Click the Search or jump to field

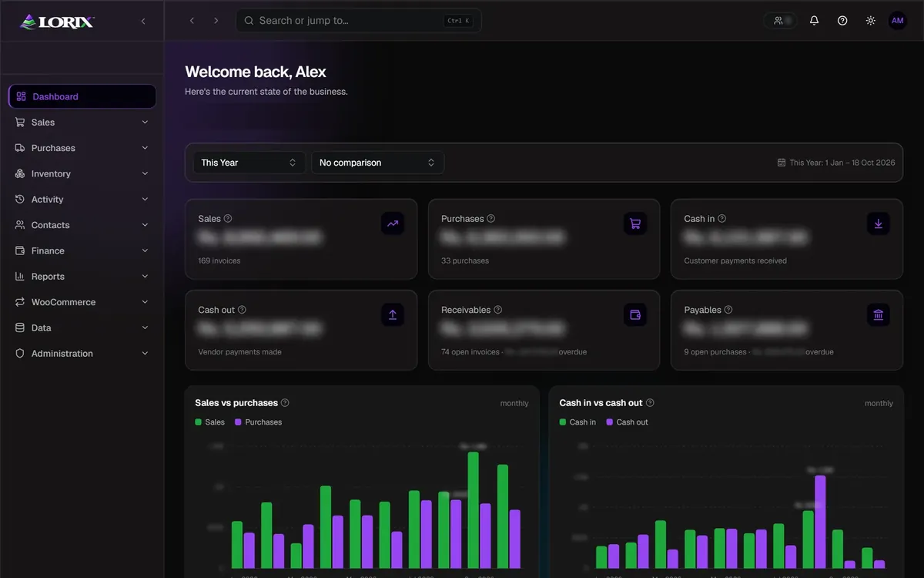pyautogui.click(x=359, y=21)
